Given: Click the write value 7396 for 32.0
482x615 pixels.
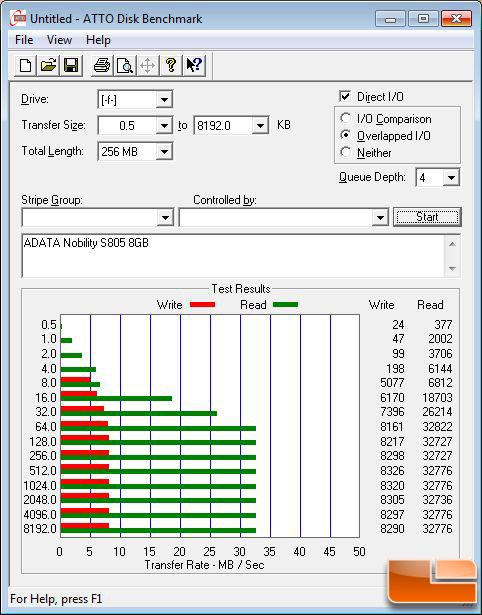Looking at the screenshot, I should [392, 412].
